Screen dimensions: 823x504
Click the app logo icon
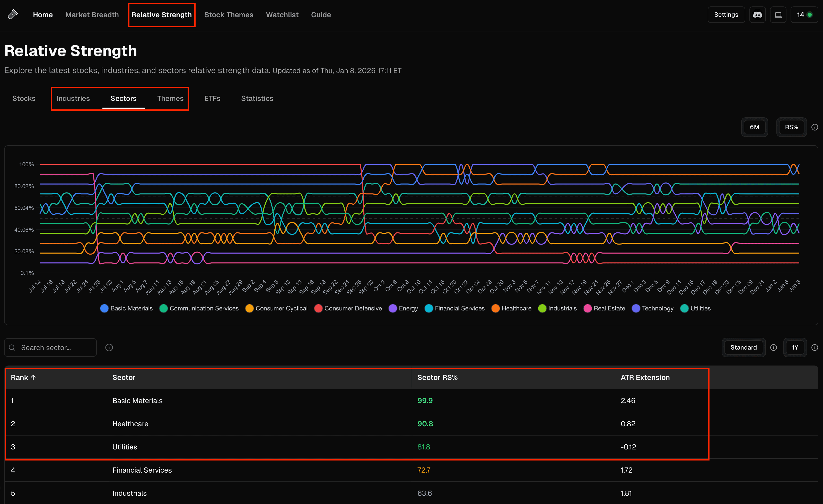(x=13, y=14)
